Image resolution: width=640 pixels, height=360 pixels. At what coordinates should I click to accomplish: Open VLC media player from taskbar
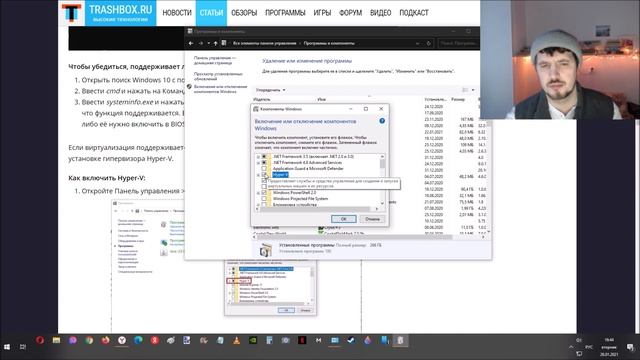pos(236,340)
